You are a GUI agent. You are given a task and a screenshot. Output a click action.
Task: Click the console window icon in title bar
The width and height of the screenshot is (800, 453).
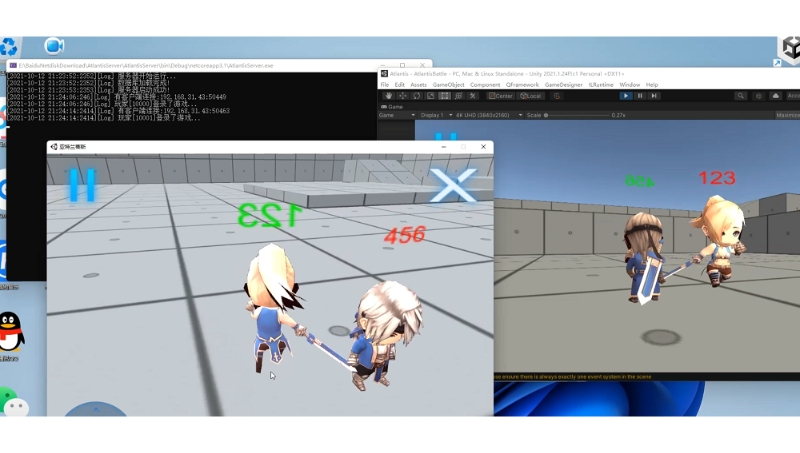tap(13, 65)
